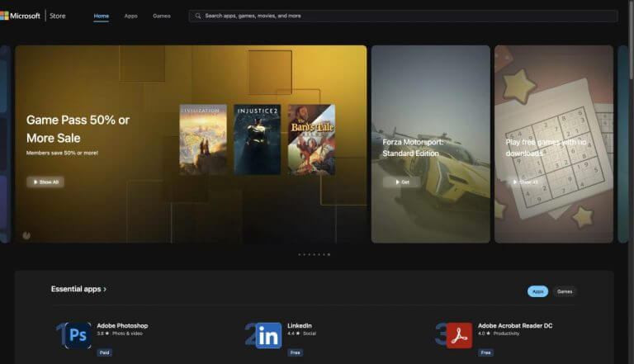
Task: Click Acrobat Reader's Productivity category label
Action: click(506, 333)
